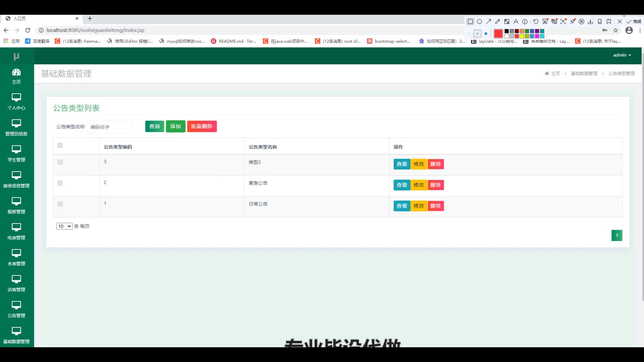This screenshot has height=362, width=644.
Task: Click the 基础数据管理 breadcrumb item
Action: click(x=584, y=73)
